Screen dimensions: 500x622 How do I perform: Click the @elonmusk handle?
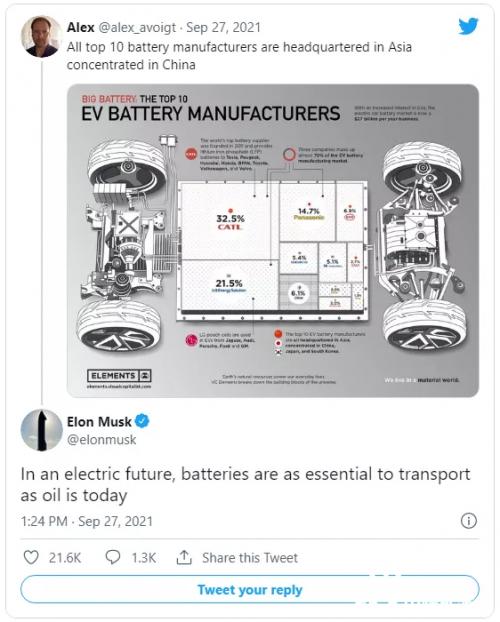pyautogui.click(x=102, y=440)
